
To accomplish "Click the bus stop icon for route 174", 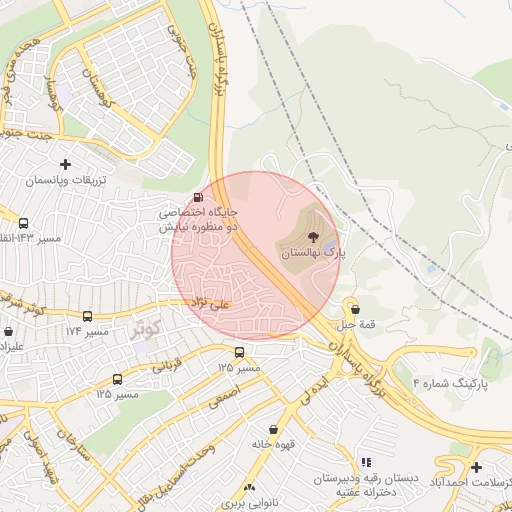I will coord(87,316).
